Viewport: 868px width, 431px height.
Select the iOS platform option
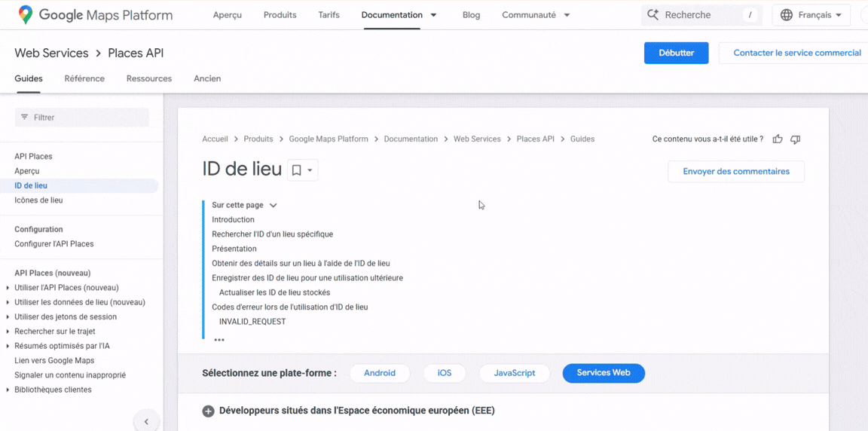coord(445,373)
